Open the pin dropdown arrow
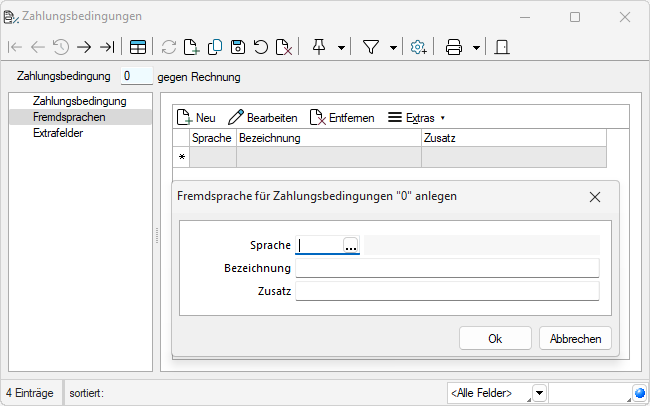The width and height of the screenshot is (650, 406). pyautogui.click(x=342, y=47)
